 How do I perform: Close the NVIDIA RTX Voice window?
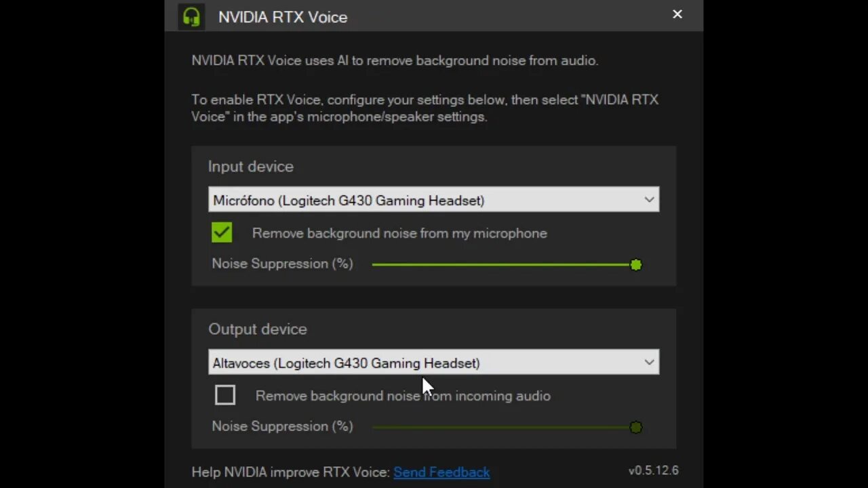click(x=677, y=14)
